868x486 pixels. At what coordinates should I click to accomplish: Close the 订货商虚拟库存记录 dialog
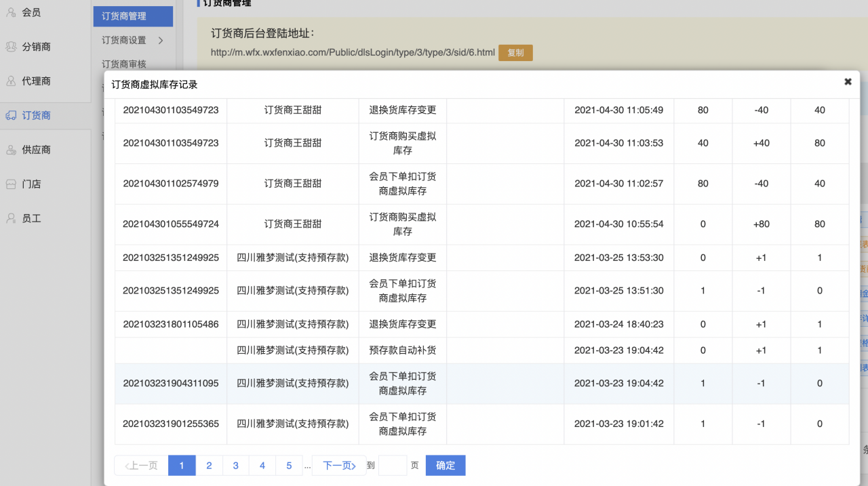(x=848, y=81)
